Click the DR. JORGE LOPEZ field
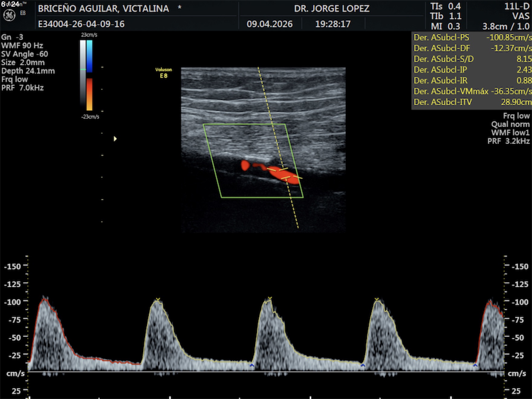The width and height of the screenshot is (532, 399). pos(332,8)
